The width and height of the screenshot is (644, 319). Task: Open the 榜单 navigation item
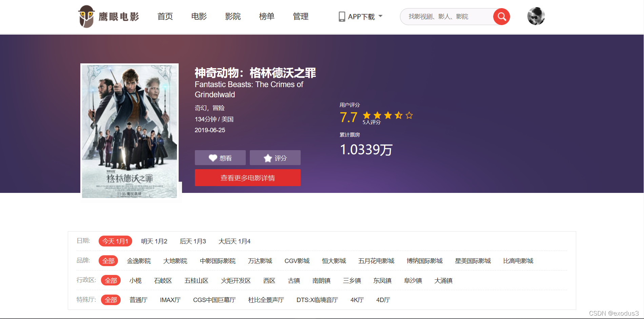tap(267, 16)
